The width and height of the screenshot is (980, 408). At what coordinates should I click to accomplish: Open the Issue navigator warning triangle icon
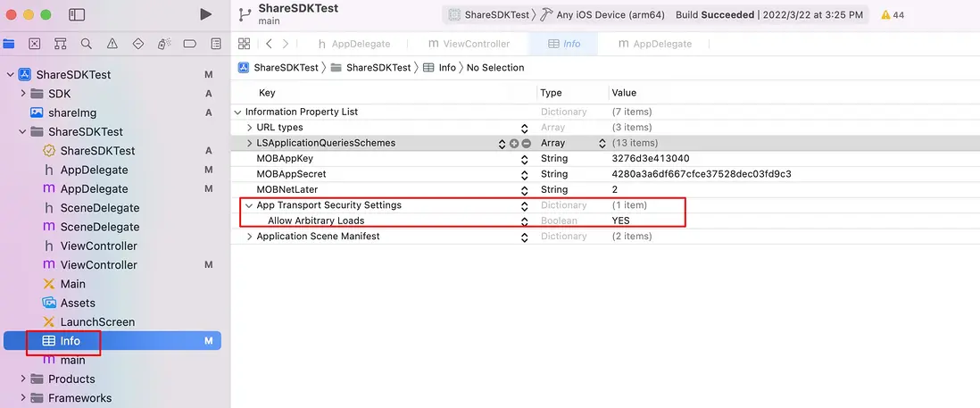(x=112, y=43)
